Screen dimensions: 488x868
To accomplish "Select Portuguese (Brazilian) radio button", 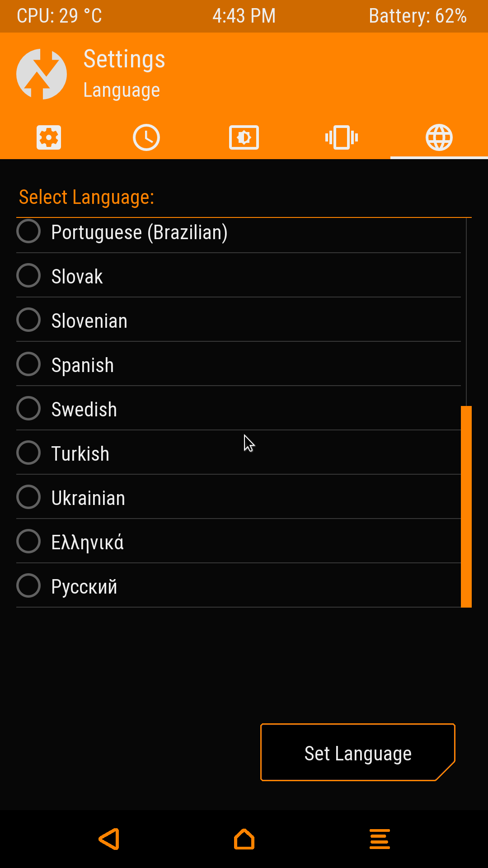I will coord(29,231).
